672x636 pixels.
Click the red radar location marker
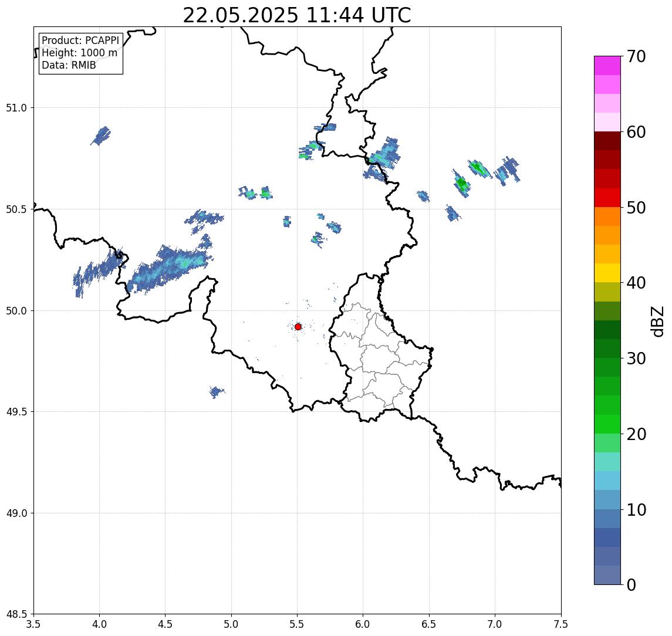click(298, 327)
